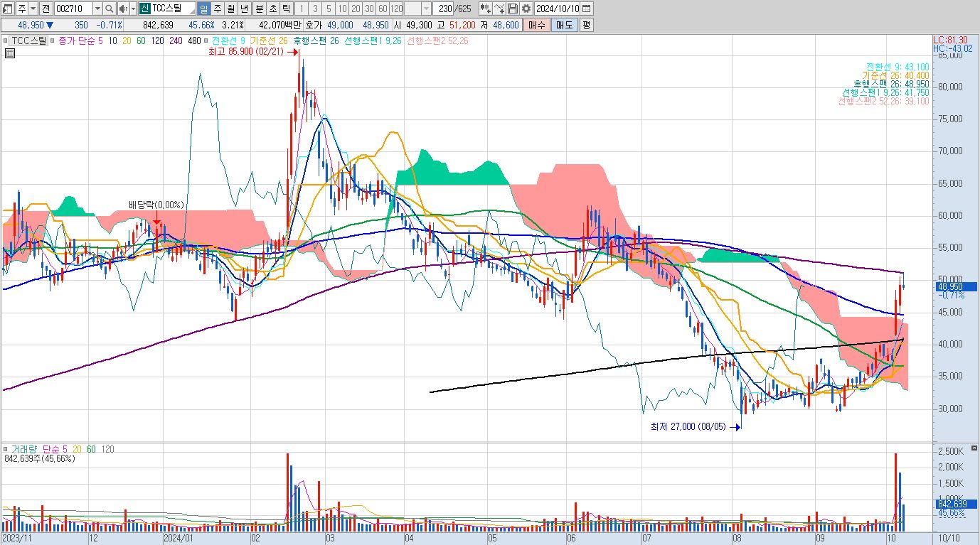Click the 매도 sell button
This screenshot has height=545, width=980.
564,25
